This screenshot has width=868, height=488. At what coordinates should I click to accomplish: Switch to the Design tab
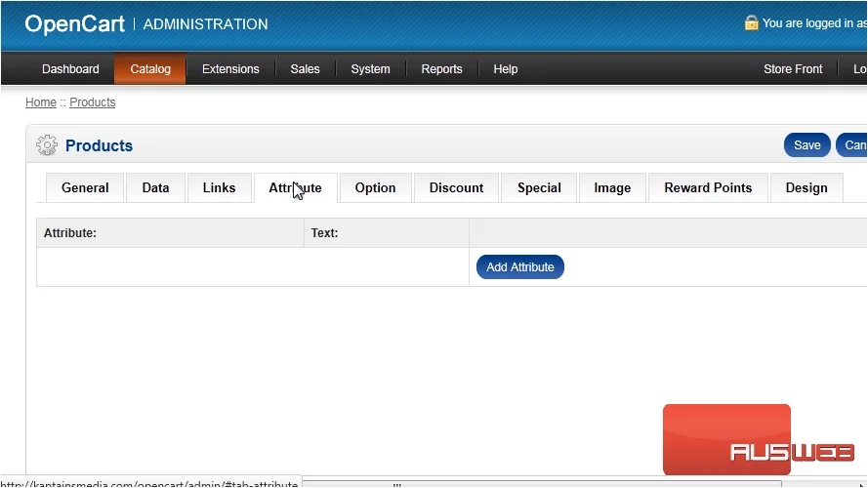click(806, 188)
